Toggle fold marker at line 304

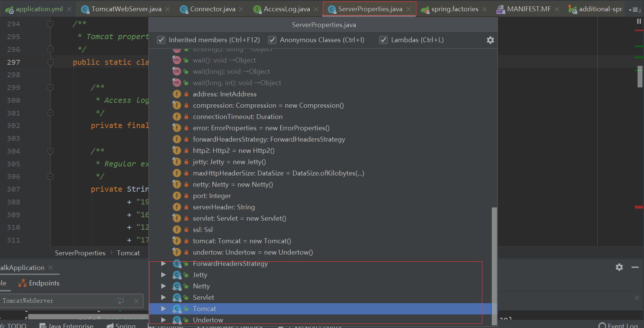click(50, 151)
